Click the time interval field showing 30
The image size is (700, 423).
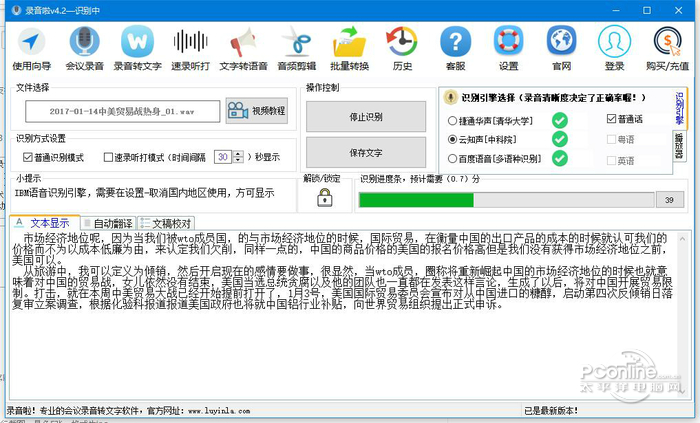(223, 157)
